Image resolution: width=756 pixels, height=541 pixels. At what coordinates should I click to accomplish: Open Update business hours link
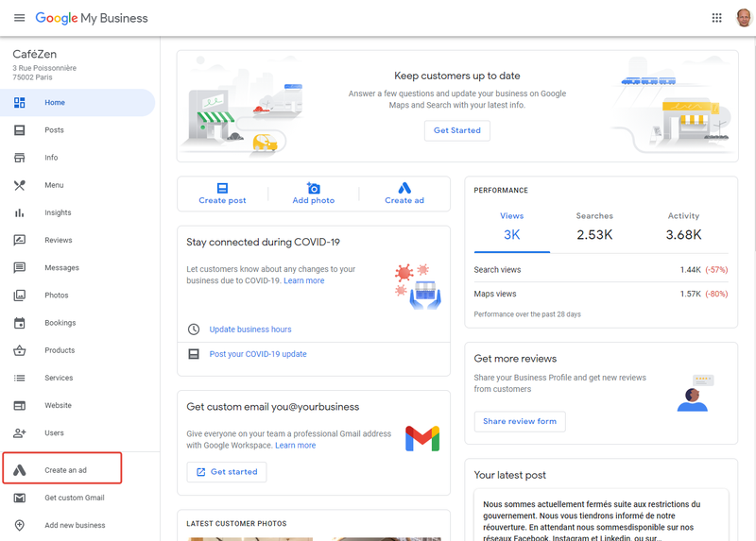[250, 330]
